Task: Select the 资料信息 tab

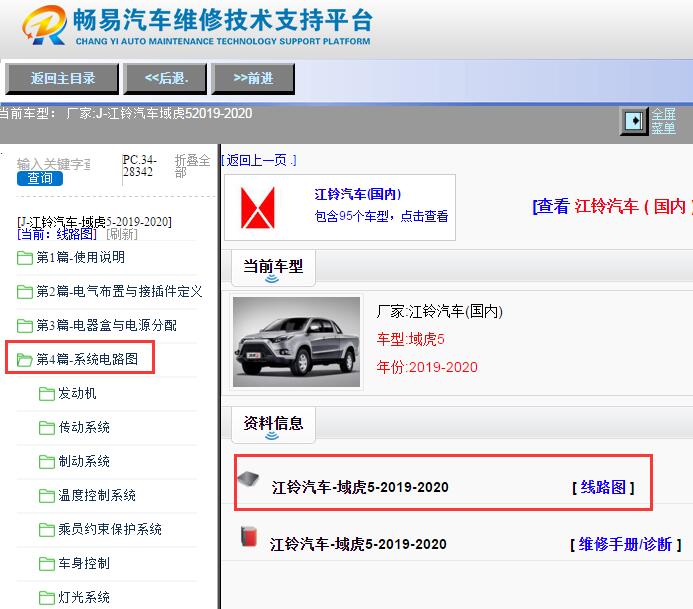Action: click(273, 424)
